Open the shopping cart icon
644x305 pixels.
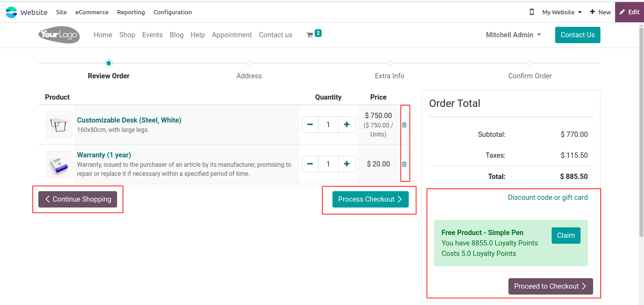(309, 35)
